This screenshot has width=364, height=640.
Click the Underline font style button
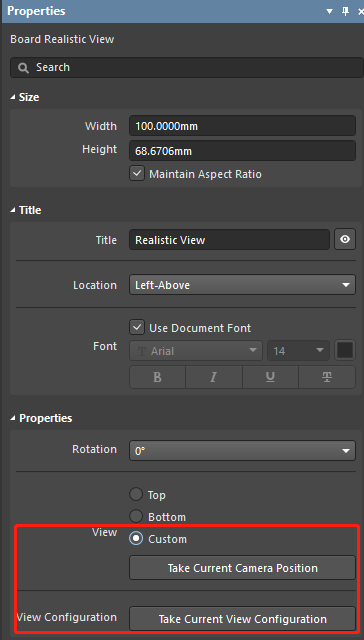[270, 377]
